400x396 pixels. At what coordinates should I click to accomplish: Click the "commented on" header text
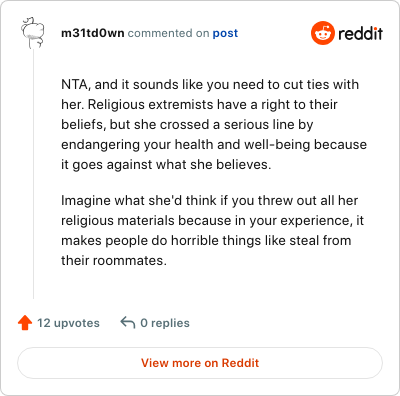pyautogui.click(x=168, y=33)
